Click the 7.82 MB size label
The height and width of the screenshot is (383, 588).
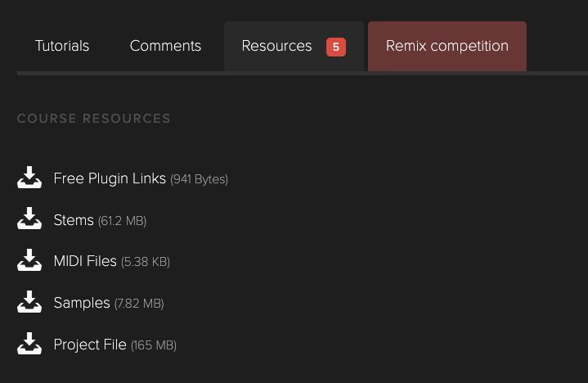(139, 304)
